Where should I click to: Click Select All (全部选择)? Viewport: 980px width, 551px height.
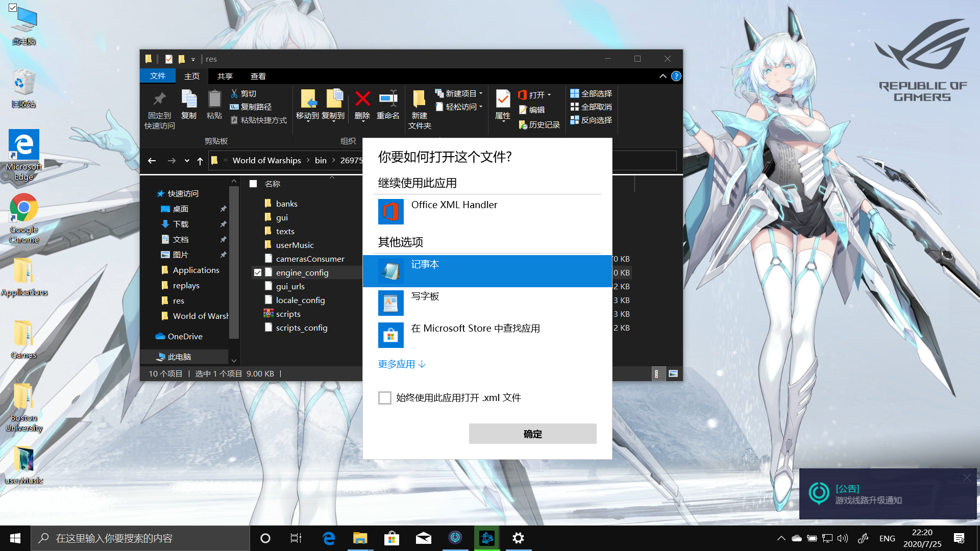(x=591, y=93)
